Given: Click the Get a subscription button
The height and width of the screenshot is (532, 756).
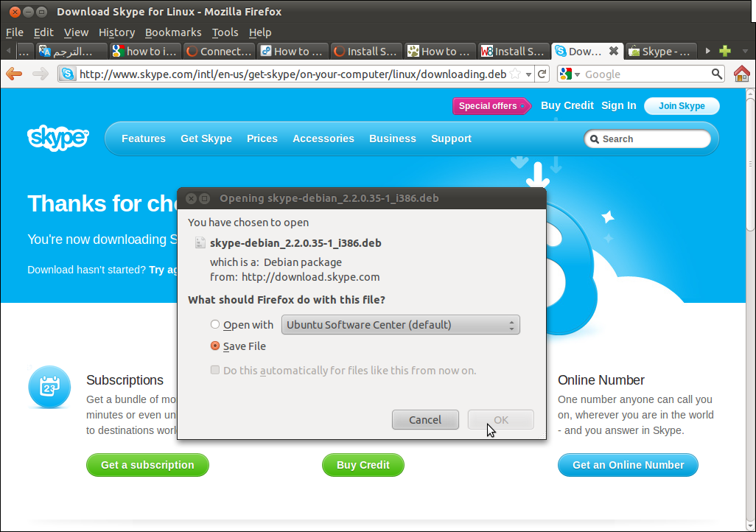Looking at the screenshot, I should [147, 465].
